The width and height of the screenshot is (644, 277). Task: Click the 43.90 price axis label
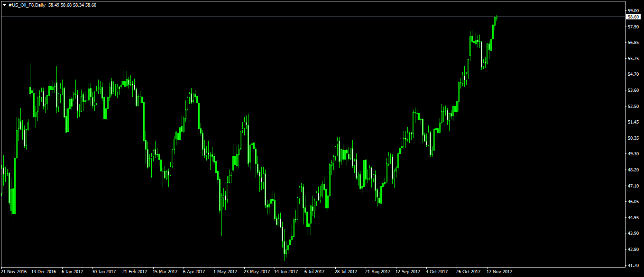(x=633, y=233)
